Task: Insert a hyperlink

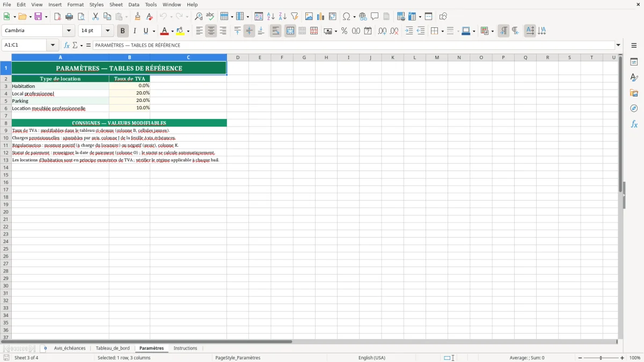Action: pyautogui.click(x=363, y=17)
